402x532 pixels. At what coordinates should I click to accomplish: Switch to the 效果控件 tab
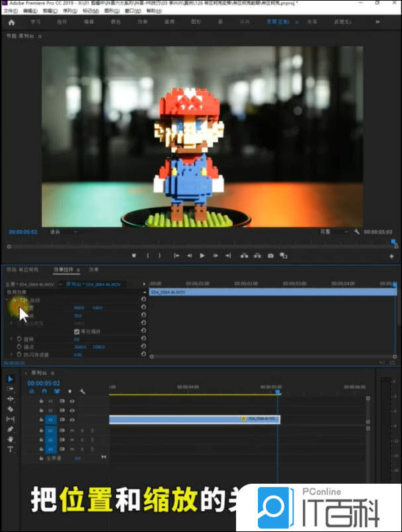click(65, 270)
